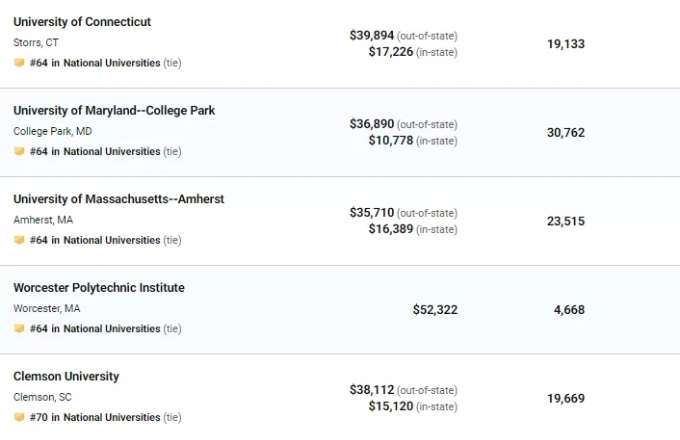Click the $39,894 out-of-state tuition figure
The width and height of the screenshot is (680, 440).
click(x=372, y=35)
